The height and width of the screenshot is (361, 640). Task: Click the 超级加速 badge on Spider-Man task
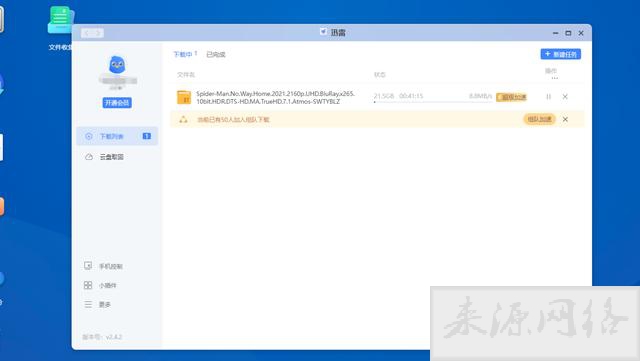coord(511,97)
